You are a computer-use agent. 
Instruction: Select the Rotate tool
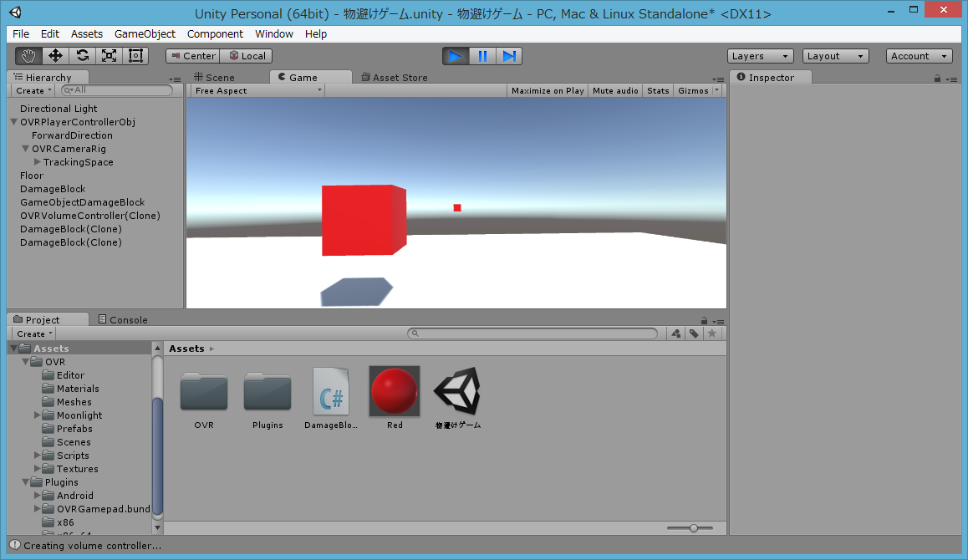tap(82, 56)
